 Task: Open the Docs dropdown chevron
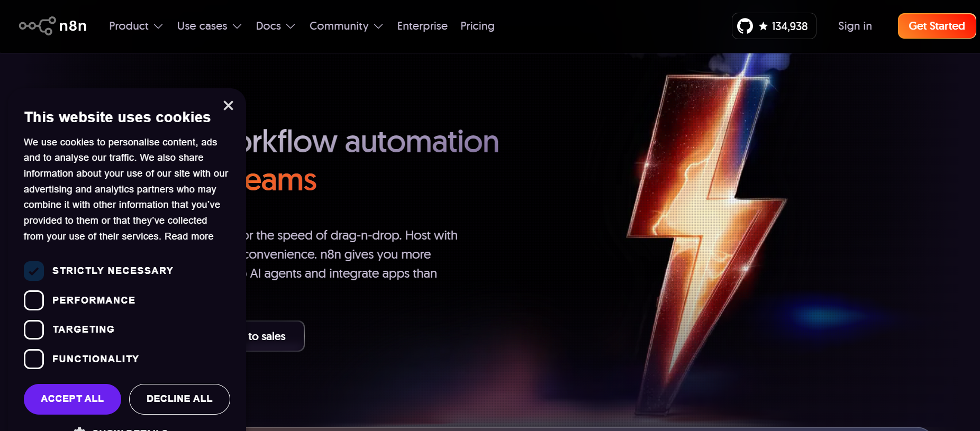point(291,26)
